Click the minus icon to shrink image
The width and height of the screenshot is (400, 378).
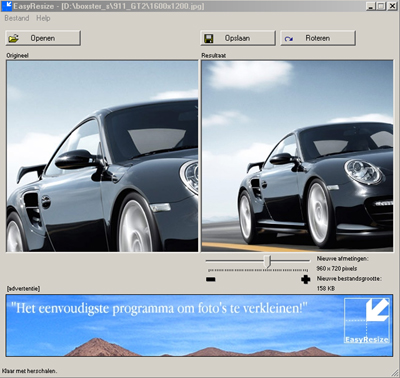pyautogui.click(x=211, y=279)
